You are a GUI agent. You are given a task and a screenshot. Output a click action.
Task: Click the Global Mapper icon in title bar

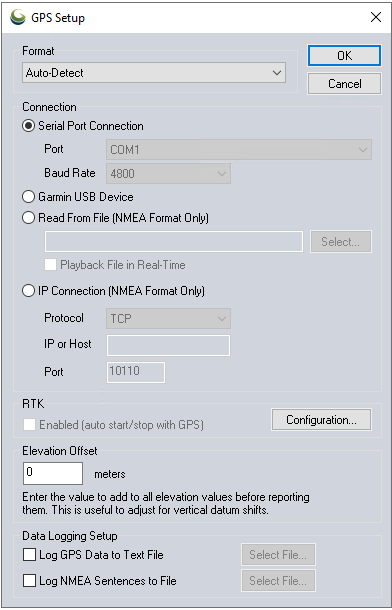coord(18,18)
